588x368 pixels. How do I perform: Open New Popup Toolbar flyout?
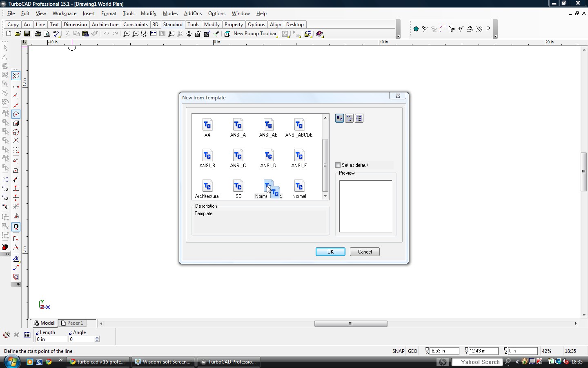point(255,34)
